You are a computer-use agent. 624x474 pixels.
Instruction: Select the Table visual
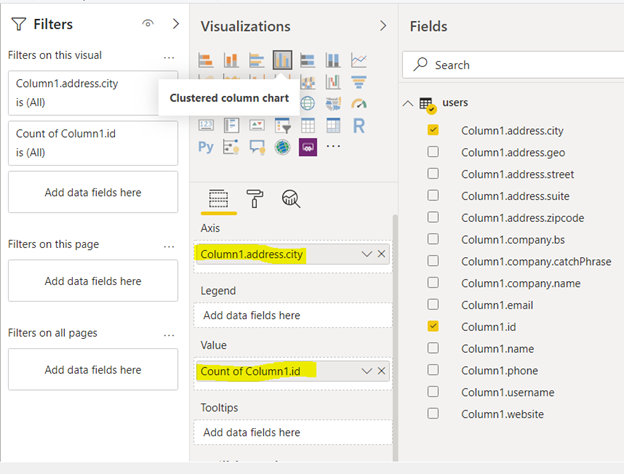click(x=308, y=125)
